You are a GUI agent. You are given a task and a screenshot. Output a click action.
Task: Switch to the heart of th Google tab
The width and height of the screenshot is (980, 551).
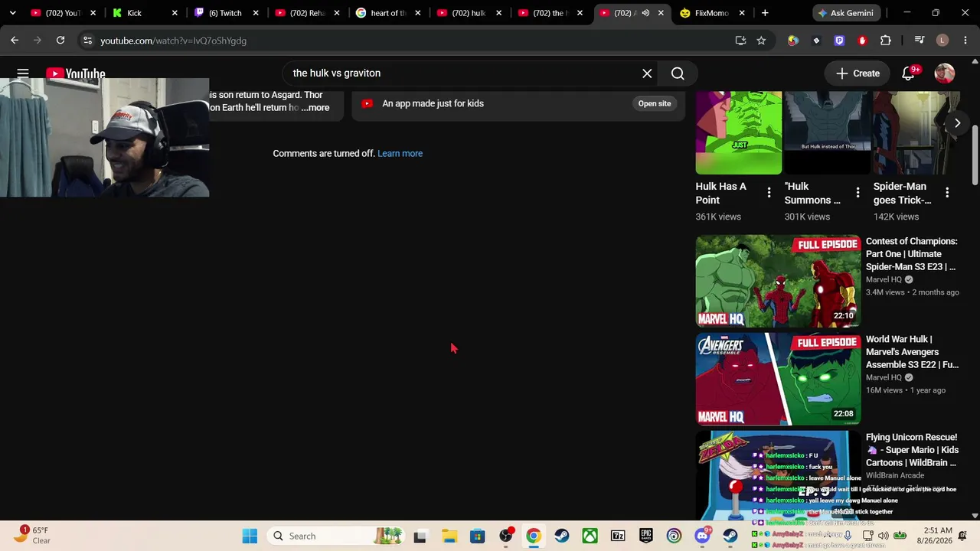coord(387,13)
